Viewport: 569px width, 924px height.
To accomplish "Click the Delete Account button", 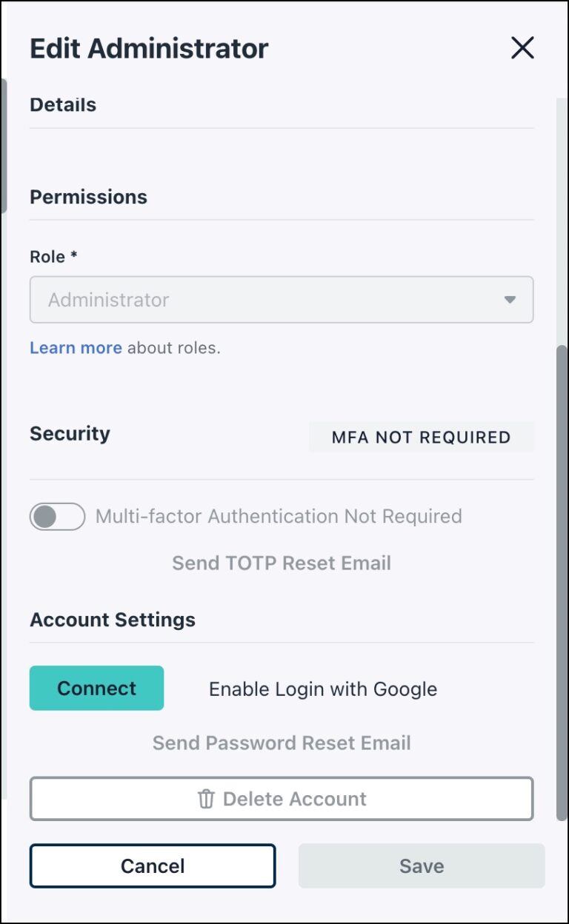I will [x=282, y=798].
